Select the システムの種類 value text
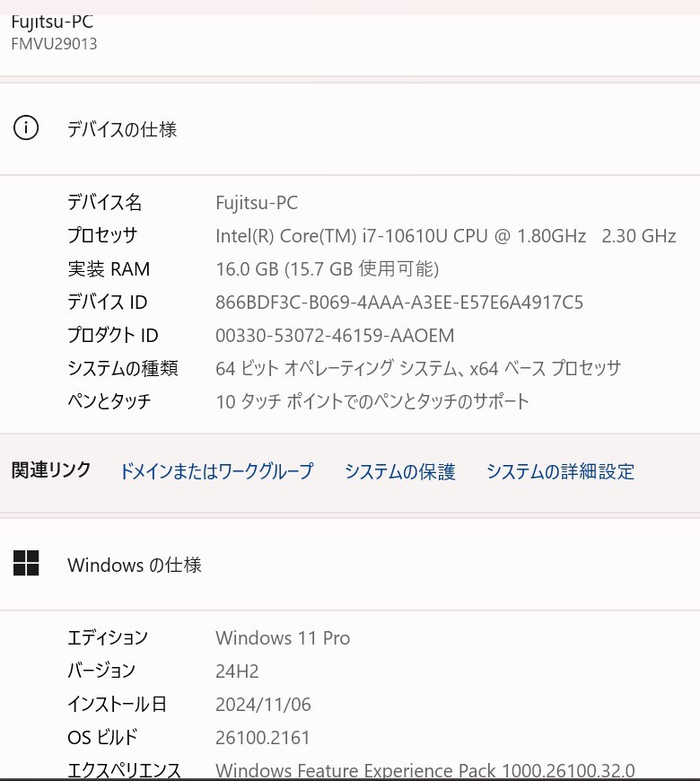This screenshot has width=700, height=781. [418, 369]
